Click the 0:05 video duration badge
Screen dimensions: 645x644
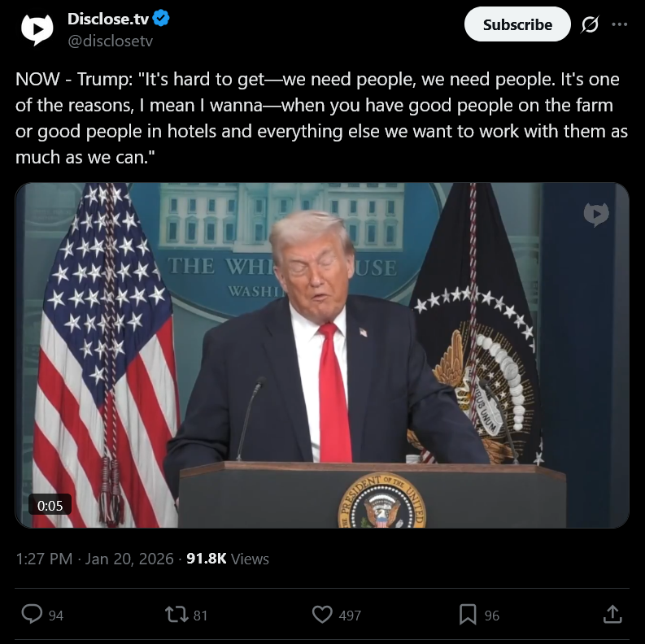coord(50,505)
